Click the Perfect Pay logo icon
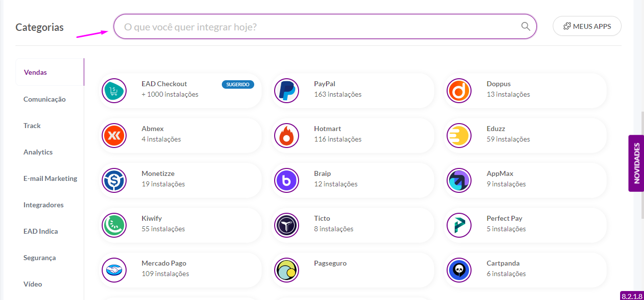 click(459, 225)
